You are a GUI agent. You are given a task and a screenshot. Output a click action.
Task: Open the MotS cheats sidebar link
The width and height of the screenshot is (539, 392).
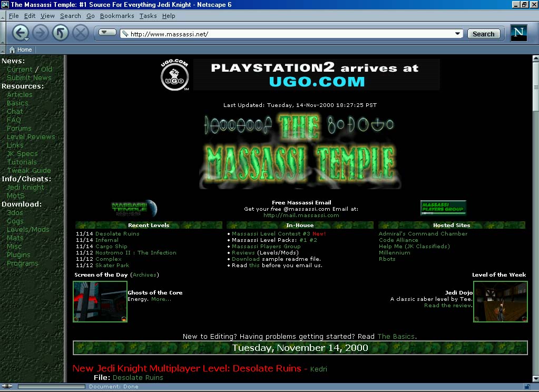[15, 195]
